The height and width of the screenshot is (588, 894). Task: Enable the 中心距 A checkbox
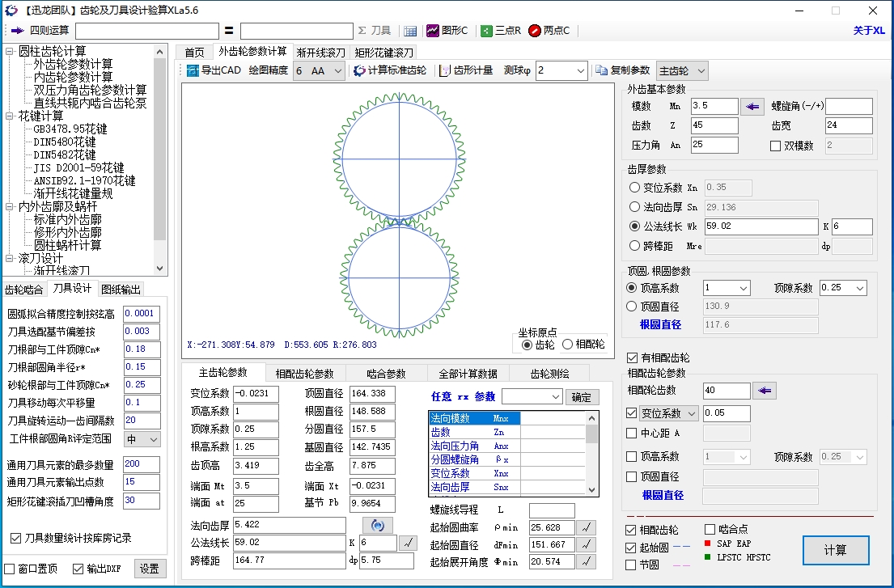[x=631, y=433]
